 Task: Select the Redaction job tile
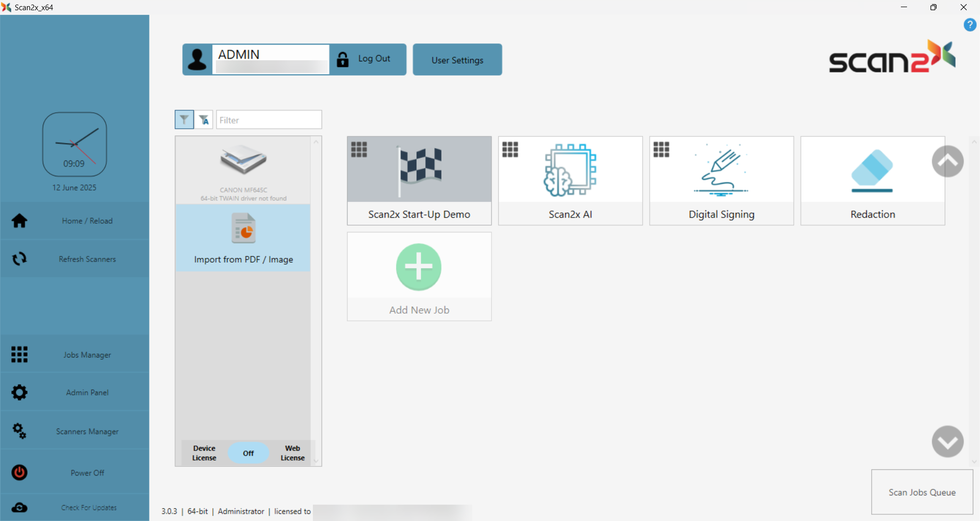click(872, 180)
